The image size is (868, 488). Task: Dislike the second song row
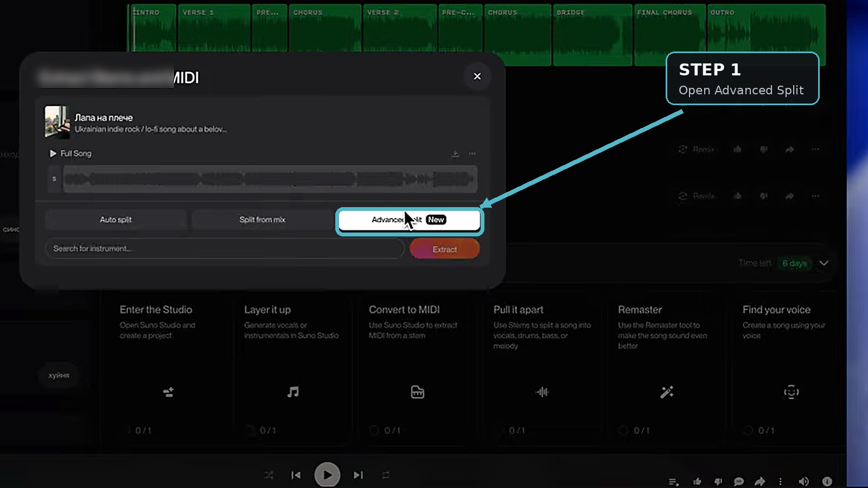tap(763, 196)
